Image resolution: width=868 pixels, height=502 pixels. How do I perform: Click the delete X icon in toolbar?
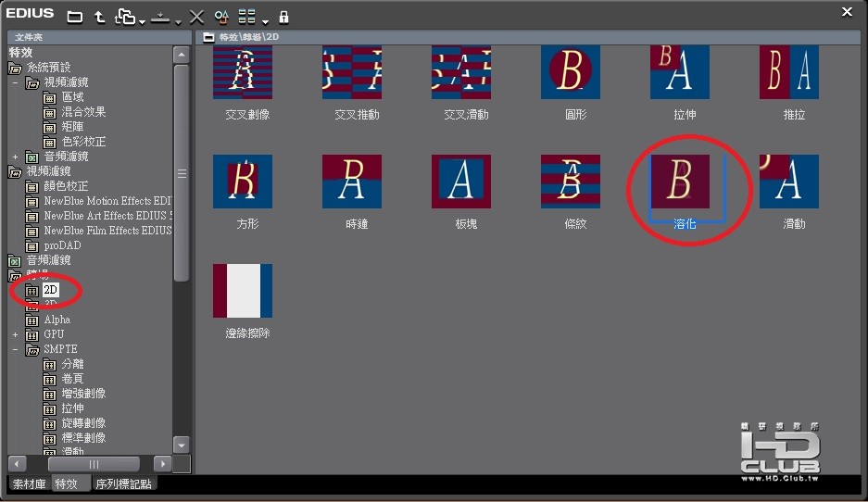click(196, 17)
